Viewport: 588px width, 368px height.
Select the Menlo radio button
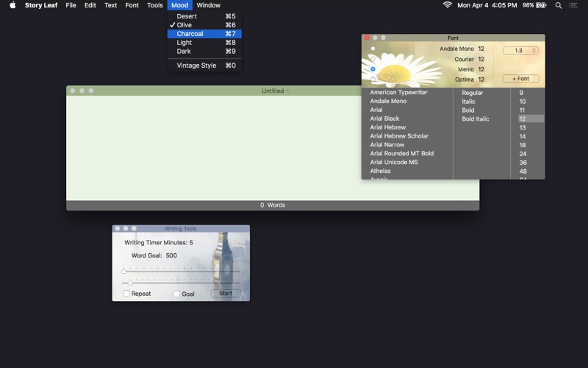click(373, 69)
